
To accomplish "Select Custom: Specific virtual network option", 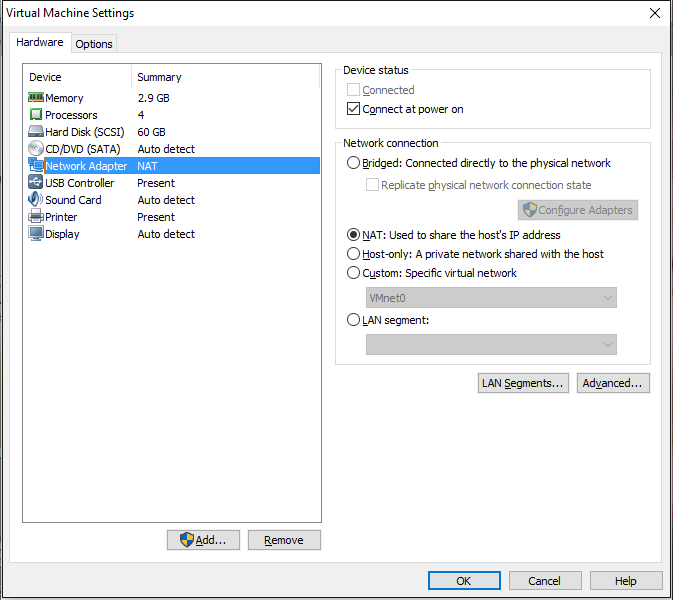I will tap(353, 273).
